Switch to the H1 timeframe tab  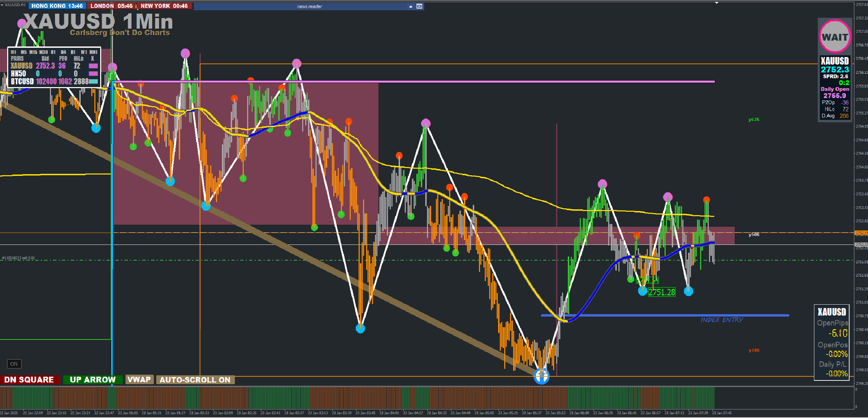coord(53,52)
